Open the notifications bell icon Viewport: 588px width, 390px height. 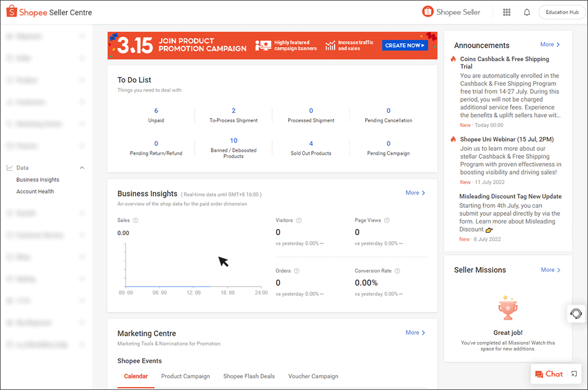[527, 12]
